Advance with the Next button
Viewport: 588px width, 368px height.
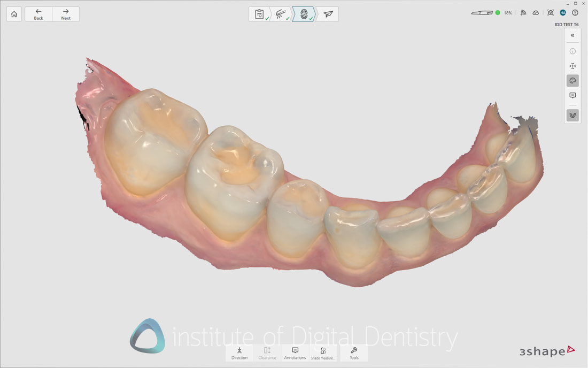click(x=65, y=14)
